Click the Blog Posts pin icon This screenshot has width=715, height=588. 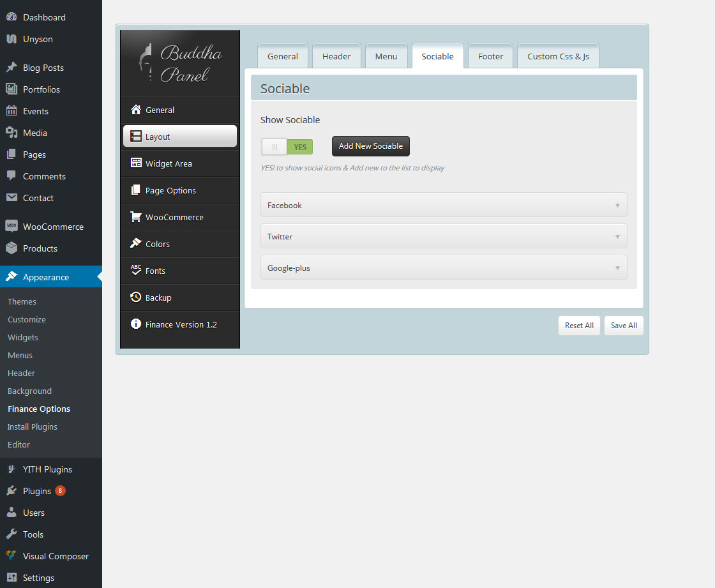[x=11, y=68]
